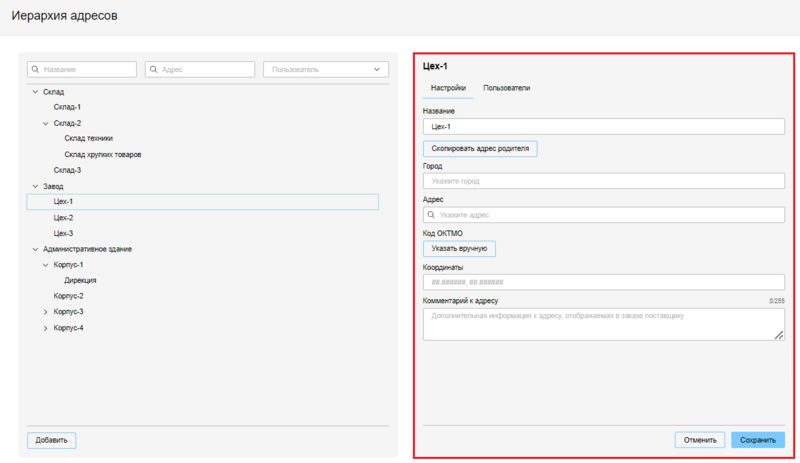Click the search icon in the Название filter
The width and height of the screenshot is (800, 463).
click(x=36, y=70)
